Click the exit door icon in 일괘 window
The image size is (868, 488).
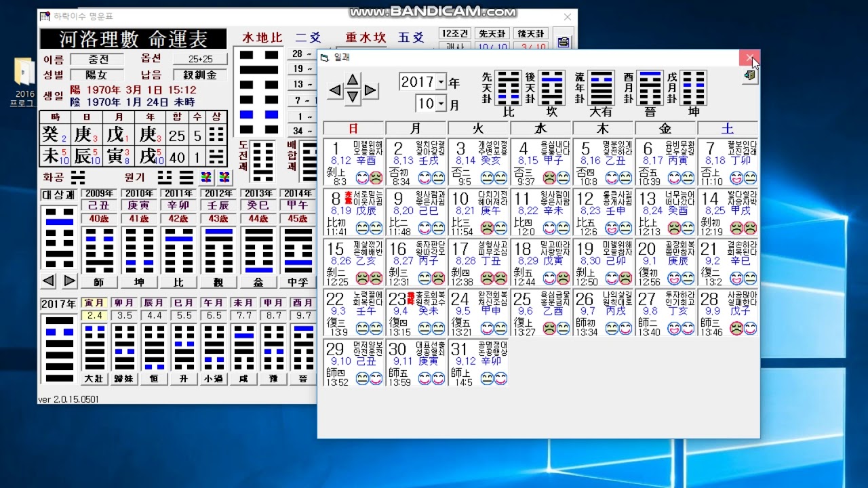[749, 76]
